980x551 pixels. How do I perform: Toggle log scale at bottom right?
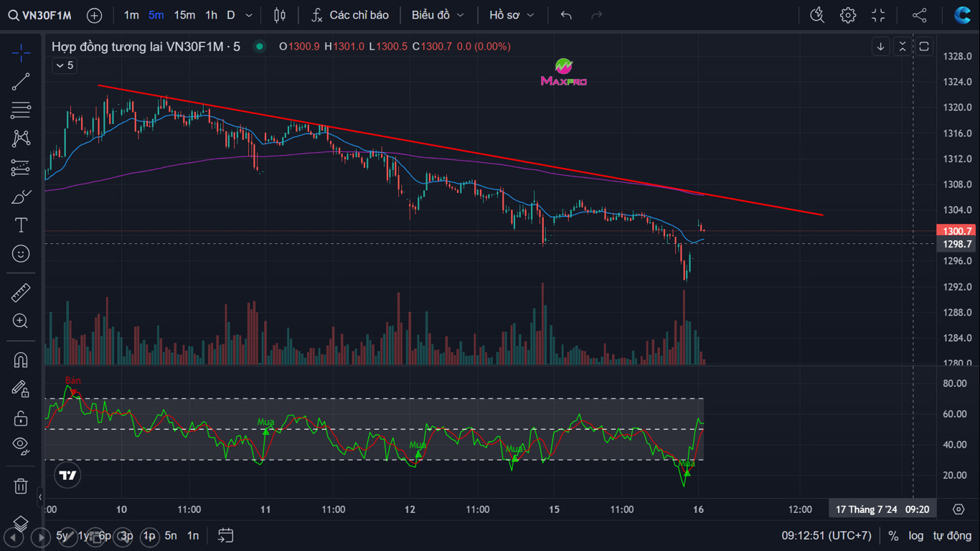[916, 536]
